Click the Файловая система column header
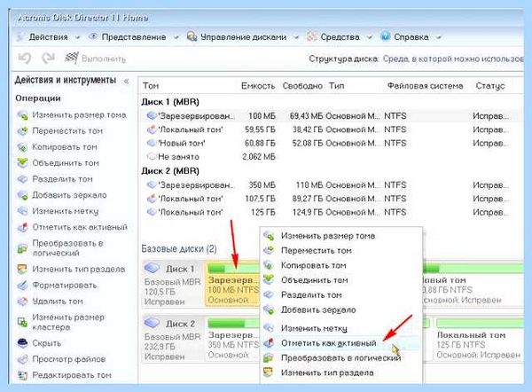Image resolution: width=532 pixels, height=392 pixels. pos(425,86)
